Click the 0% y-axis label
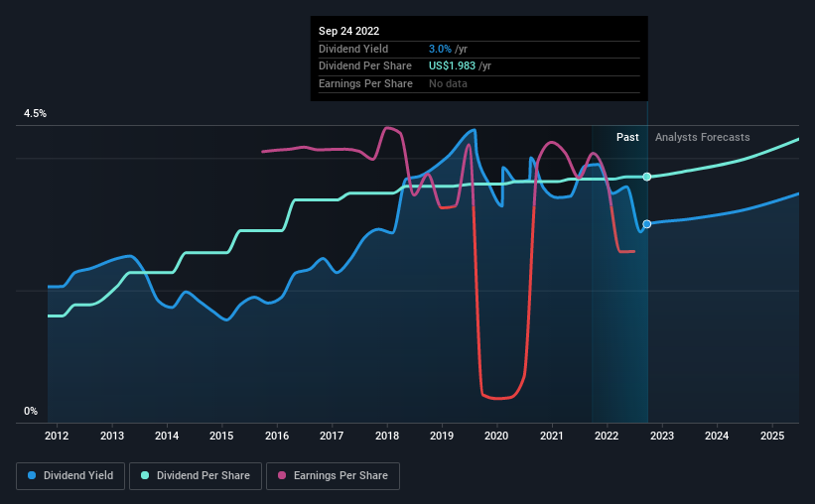 (31, 411)
